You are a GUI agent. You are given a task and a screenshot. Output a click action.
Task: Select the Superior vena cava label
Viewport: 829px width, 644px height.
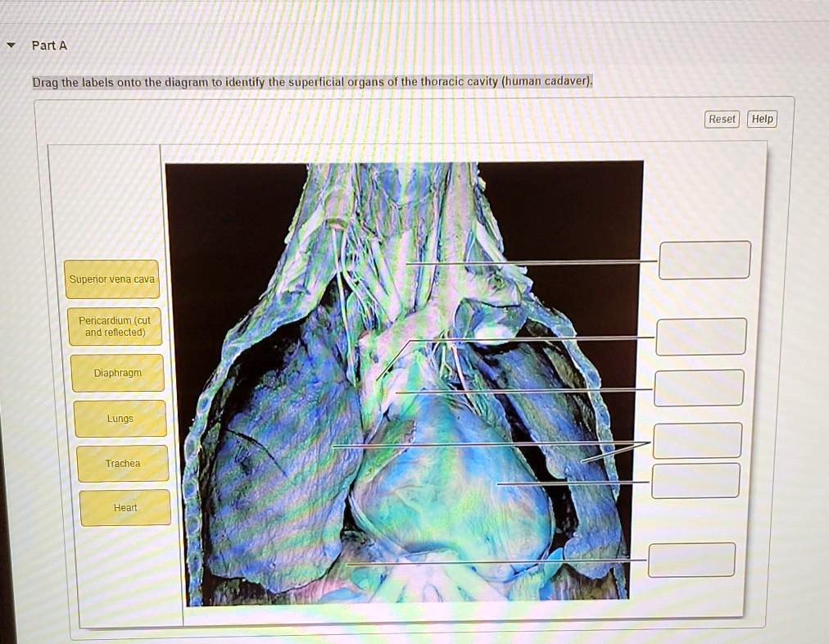(x=112, y=279)
